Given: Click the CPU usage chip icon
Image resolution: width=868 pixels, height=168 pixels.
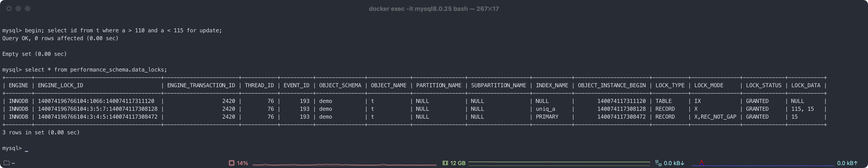Looking at the screenshot, I should [x=231, y=163].
